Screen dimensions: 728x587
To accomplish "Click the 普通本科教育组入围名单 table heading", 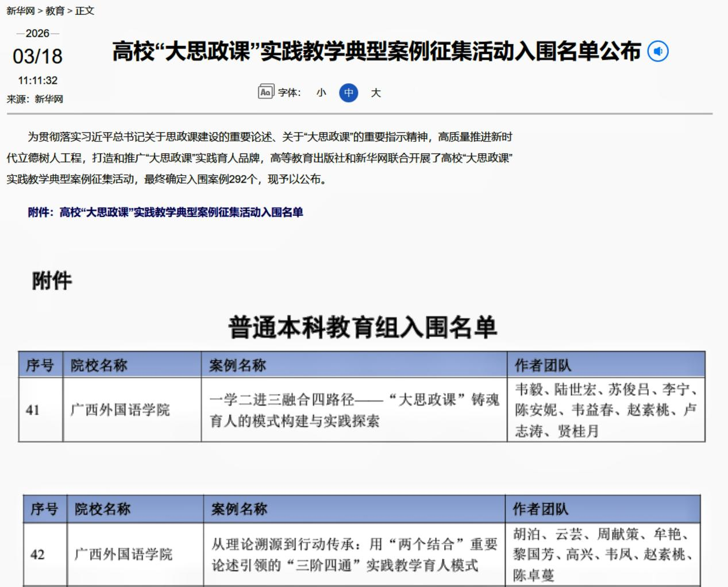I will pyautogui.click(x=363, y=327).
